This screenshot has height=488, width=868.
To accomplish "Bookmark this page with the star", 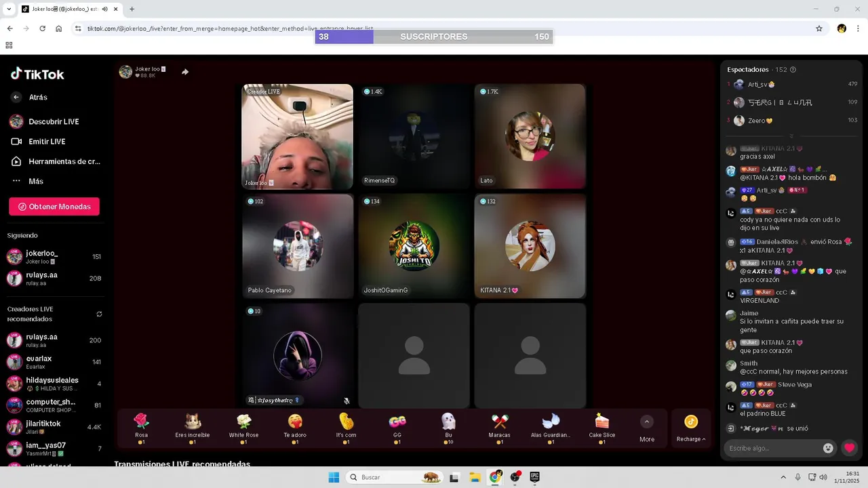I will 819,28.
